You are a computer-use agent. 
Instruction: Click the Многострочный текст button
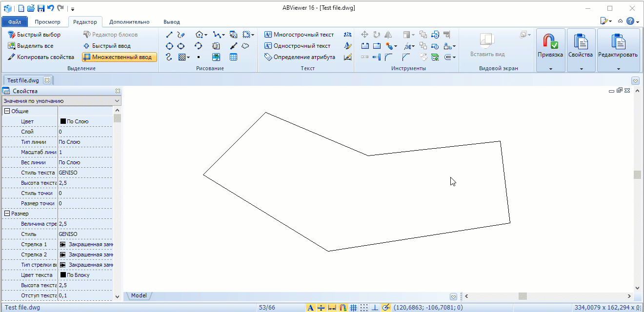tap(299, 35)
